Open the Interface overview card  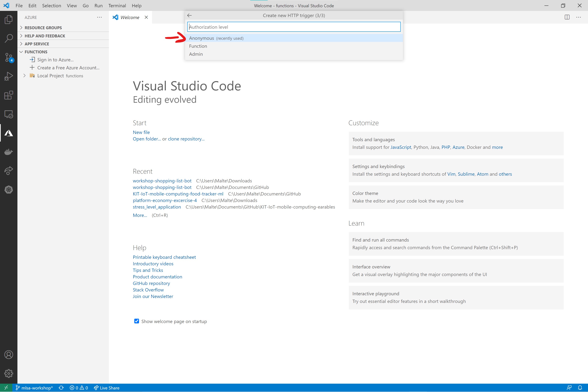coord(456,271)
